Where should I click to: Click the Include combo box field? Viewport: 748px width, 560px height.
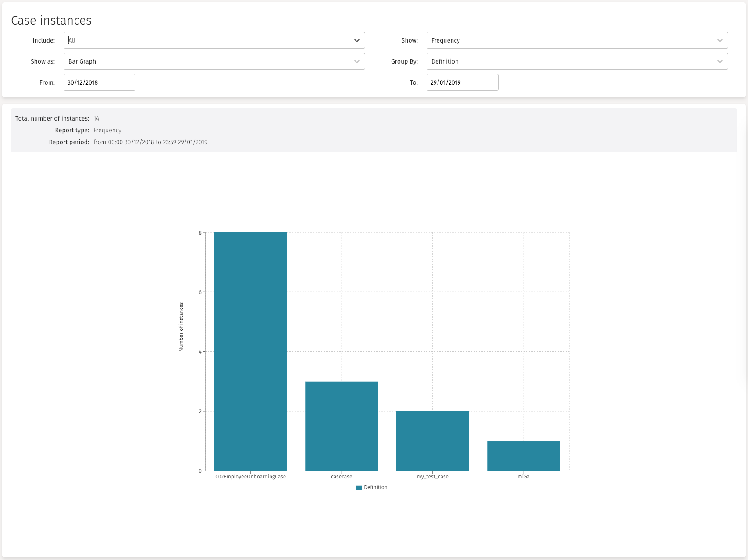tap(206, 40)
